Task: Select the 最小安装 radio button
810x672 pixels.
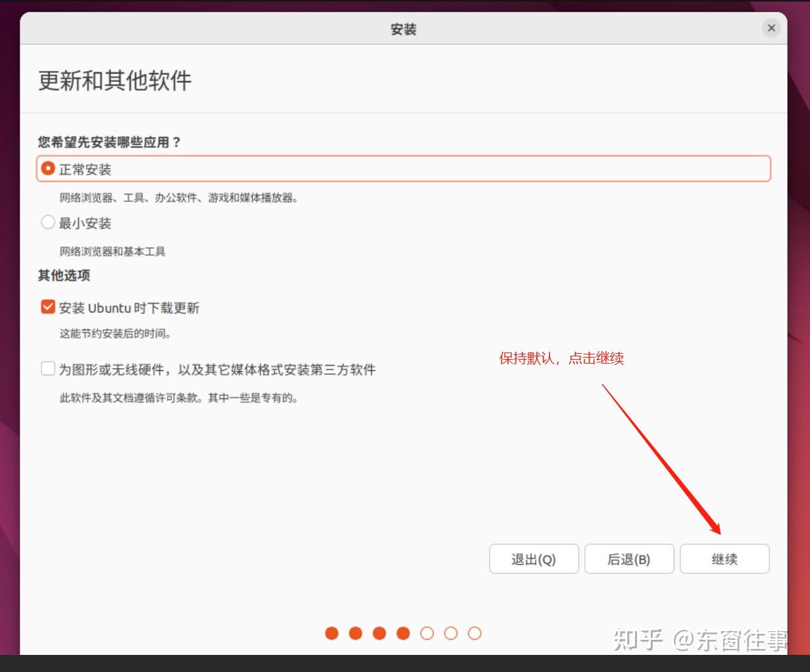Action: pos(47,222)
